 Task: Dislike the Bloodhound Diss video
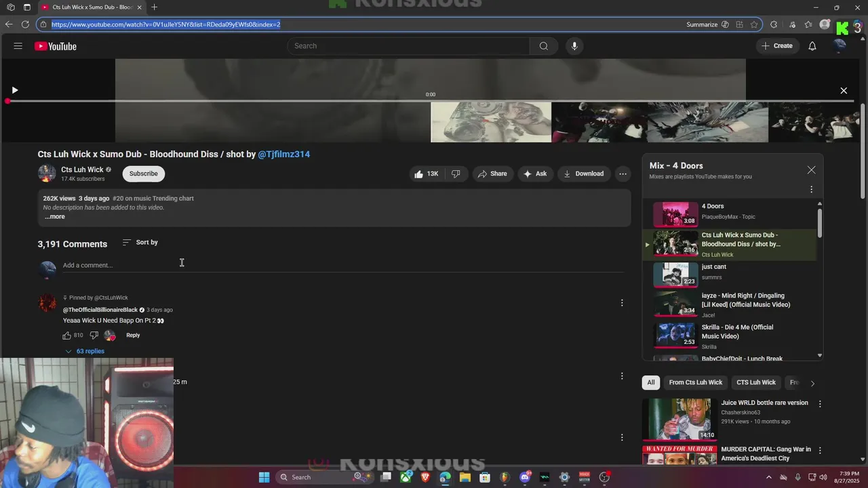click(x=456, y=174)
